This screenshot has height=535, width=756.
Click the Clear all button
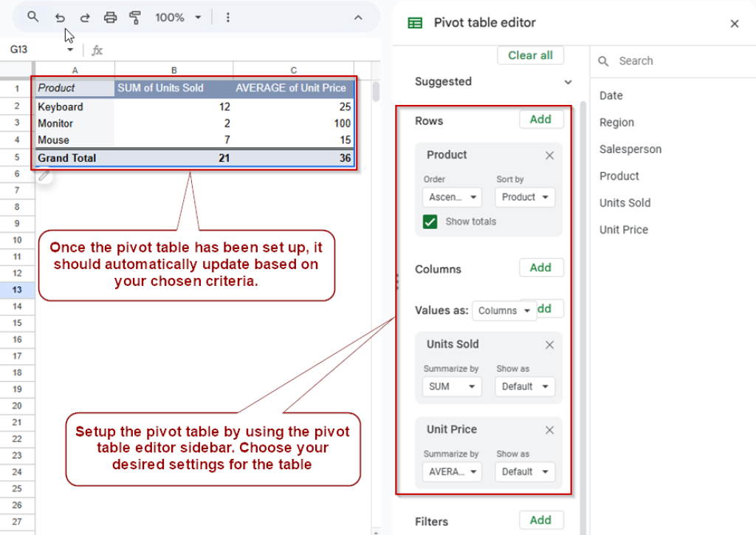[530, 55]
